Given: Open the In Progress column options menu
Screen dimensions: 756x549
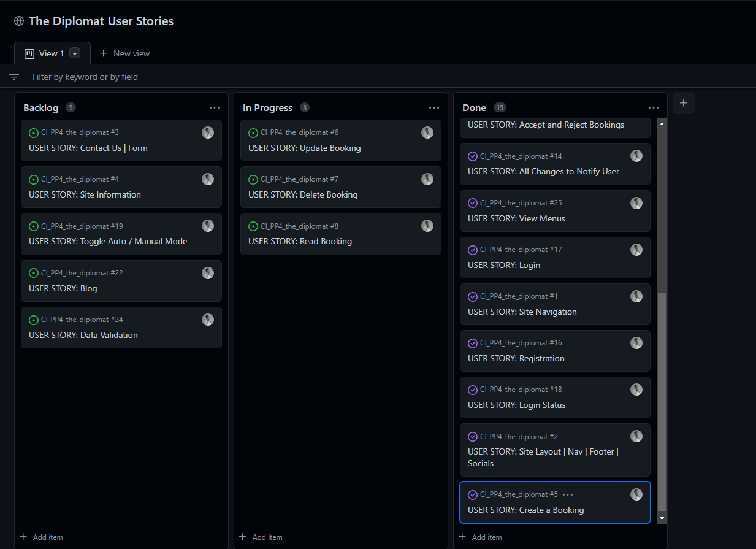Looking at the screenshot, I should point(434,107).
